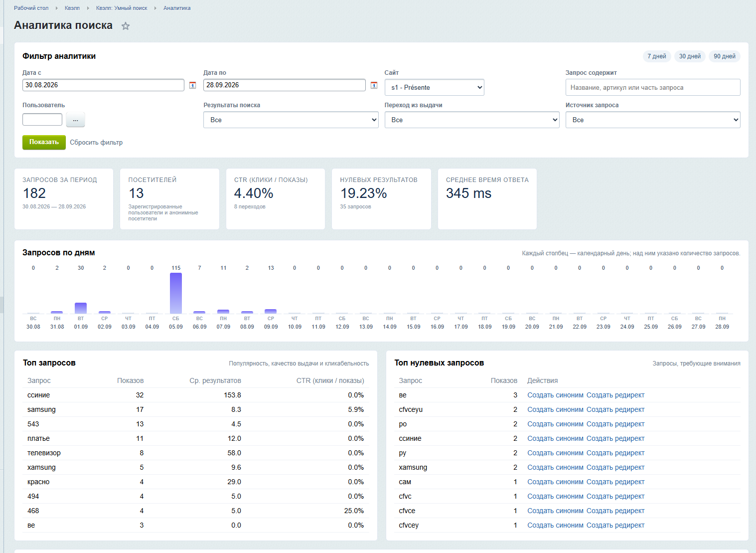This screenshot has height=553, width=756.
Task: Select the 7 дней period chip
Action: [657, 56]
